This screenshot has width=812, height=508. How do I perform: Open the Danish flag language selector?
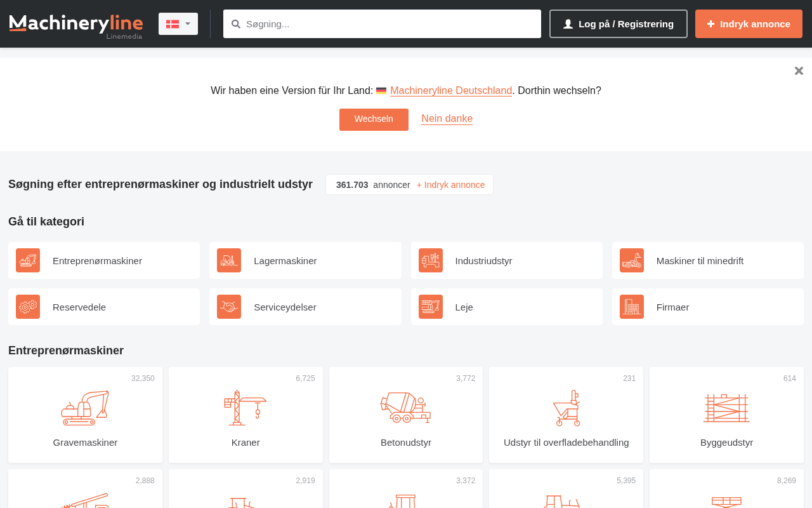[178, 24]
